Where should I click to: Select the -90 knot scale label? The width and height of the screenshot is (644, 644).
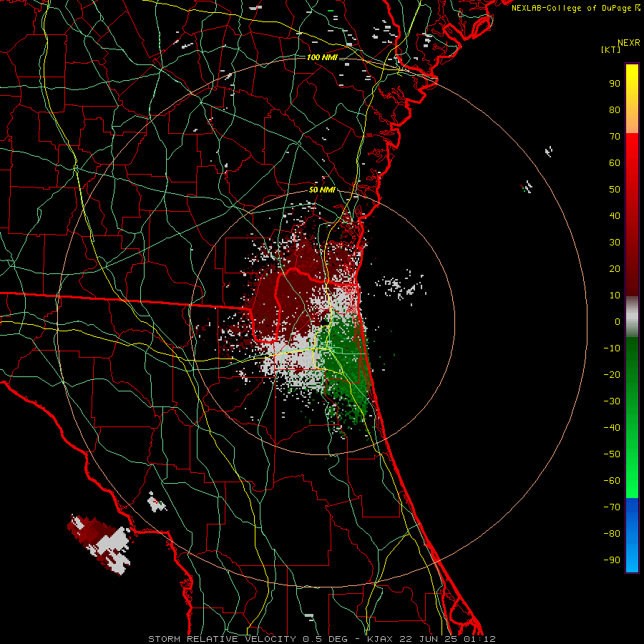[x=612, y=560]
